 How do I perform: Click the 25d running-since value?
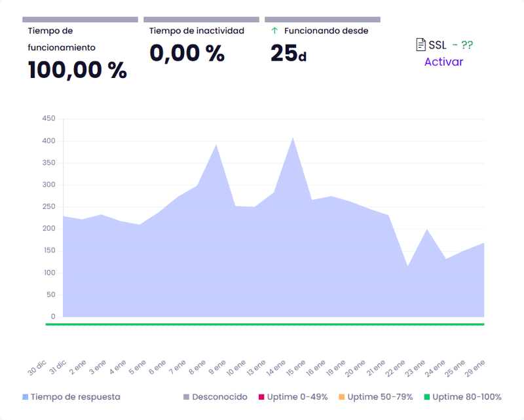tap(288, 53)
